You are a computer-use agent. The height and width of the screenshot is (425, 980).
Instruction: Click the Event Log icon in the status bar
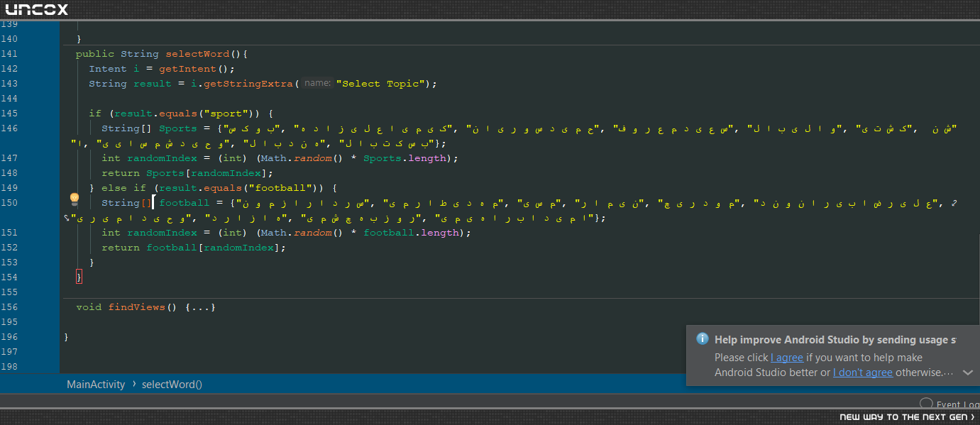pos(925,404)
